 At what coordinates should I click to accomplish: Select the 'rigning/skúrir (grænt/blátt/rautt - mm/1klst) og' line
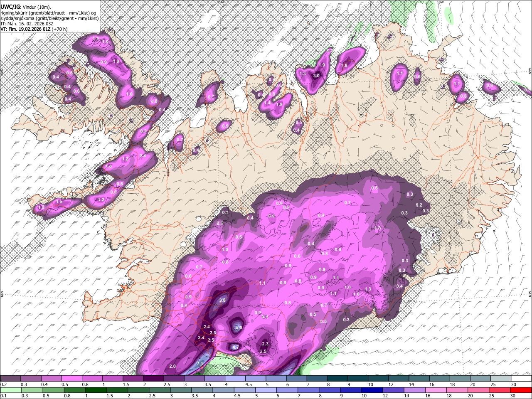click(48, 13)
